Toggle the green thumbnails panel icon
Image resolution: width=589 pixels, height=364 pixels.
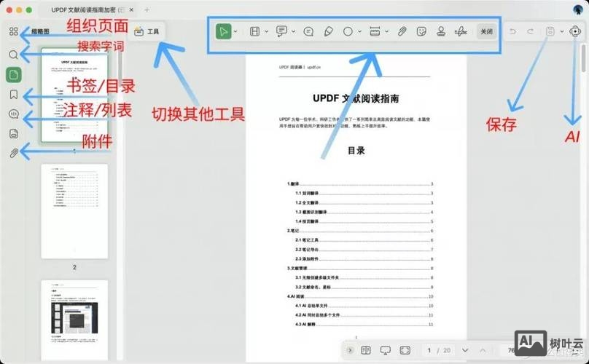coord(14,75)
